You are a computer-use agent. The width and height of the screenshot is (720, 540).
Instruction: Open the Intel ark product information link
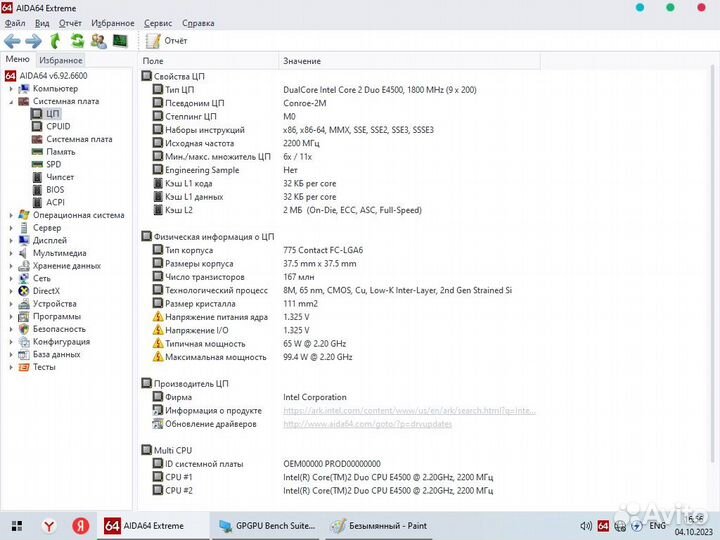coord(408,410)
